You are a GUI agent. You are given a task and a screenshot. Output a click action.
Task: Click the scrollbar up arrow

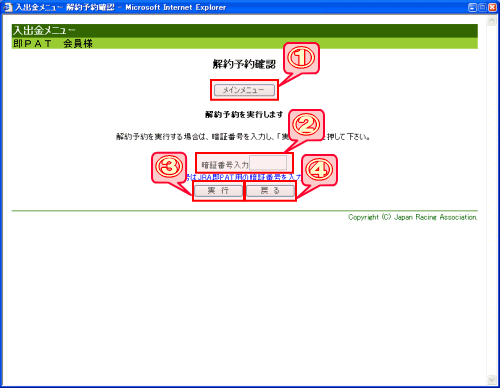click(x=492, y=21)
